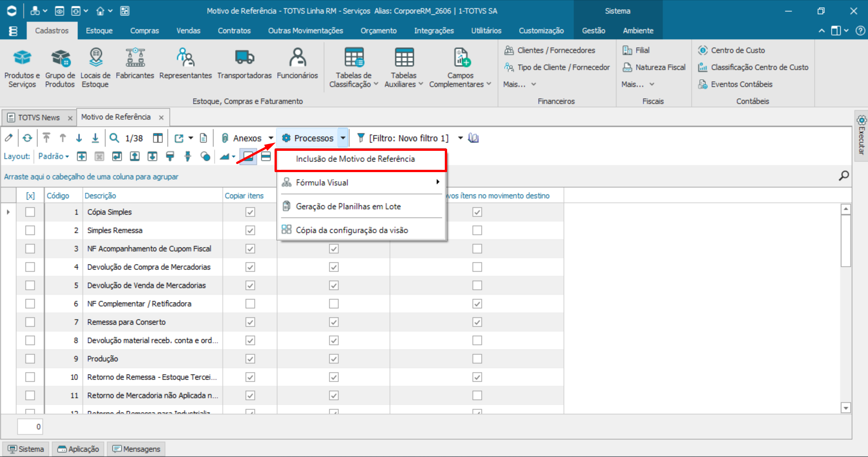Screen dimensions: 868x457
Task: Click the Descrição column header
Action: [153, 196]
